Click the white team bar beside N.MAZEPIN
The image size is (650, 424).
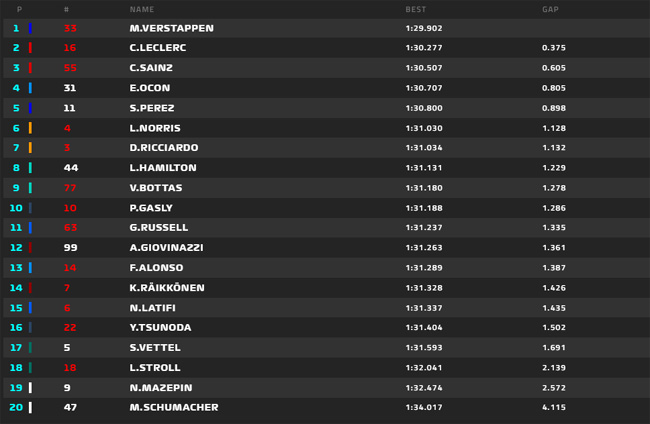pyautogui.click(x=30, y=388)
